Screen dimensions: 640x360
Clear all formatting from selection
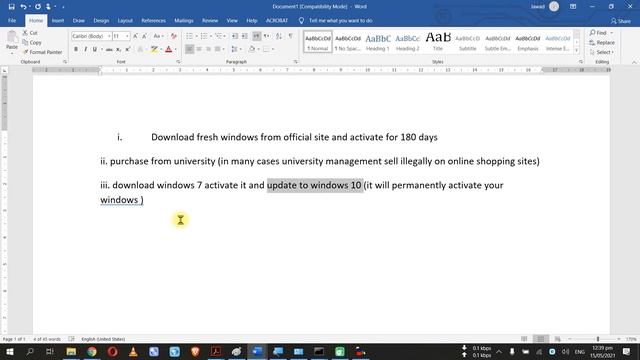point(173,36)
